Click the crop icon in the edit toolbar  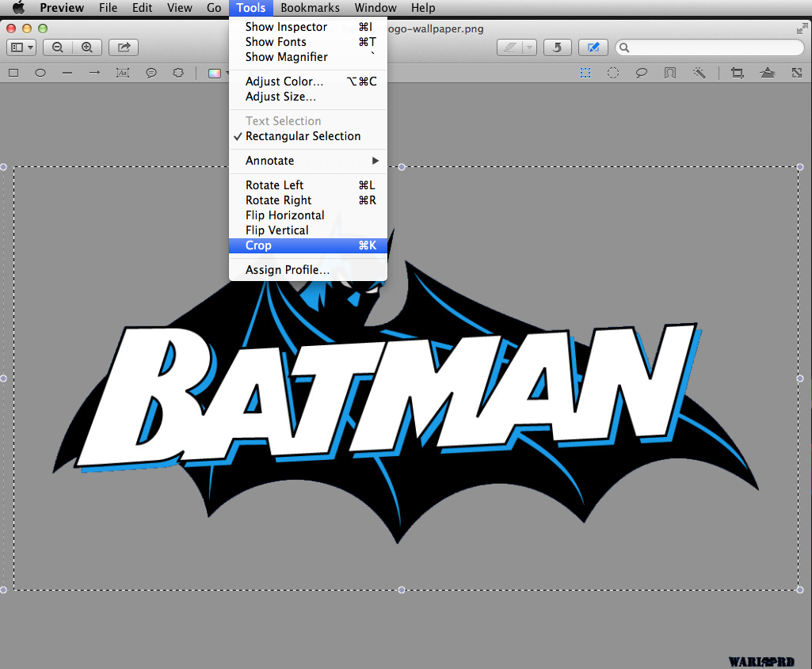coord(738,73)
